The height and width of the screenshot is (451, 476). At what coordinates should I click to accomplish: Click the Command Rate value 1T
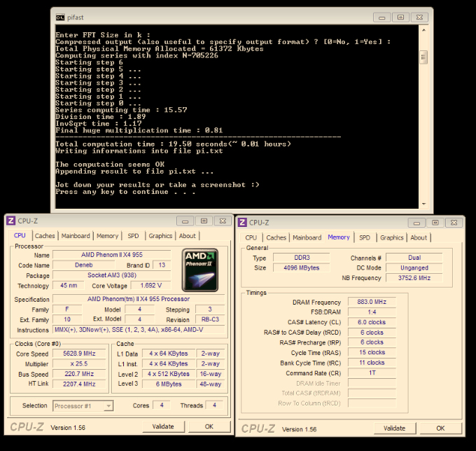(x=372, y=373)
